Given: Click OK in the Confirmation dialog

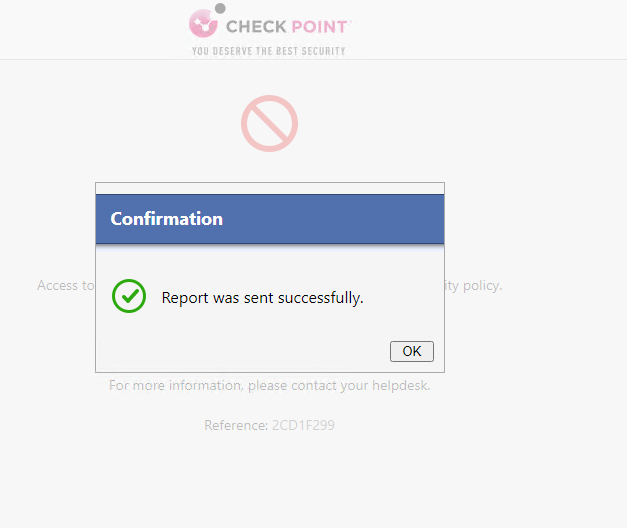Looking at the screenshot, I should point(411,351).
